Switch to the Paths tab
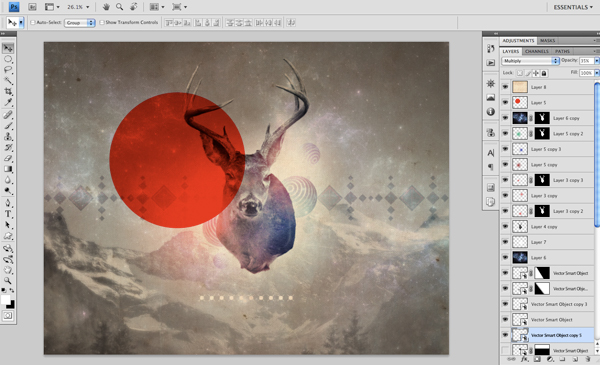 [562, 51]
